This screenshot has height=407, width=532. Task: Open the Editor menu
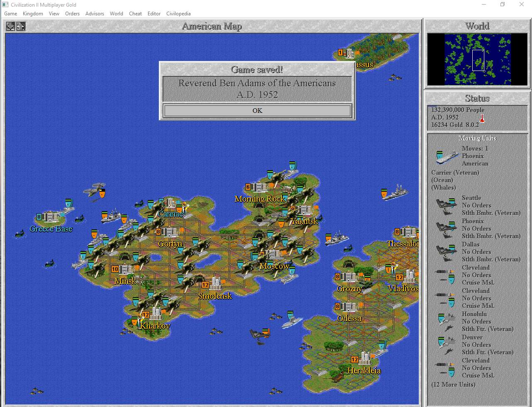[x=154, y=13]
